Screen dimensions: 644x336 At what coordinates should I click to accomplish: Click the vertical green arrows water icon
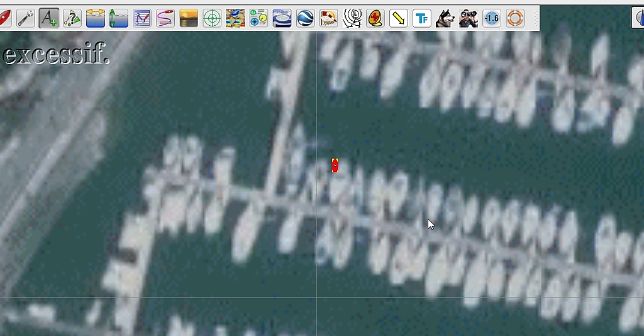pos(118,18)
